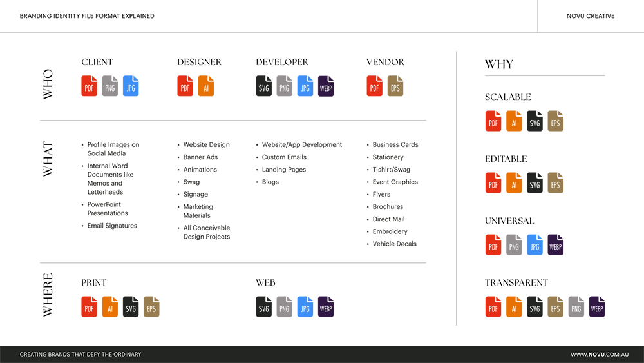Viewport: 644px width, 363px height.
Task: Click the SVG icon under PRINT
Action: coord(131,307)
